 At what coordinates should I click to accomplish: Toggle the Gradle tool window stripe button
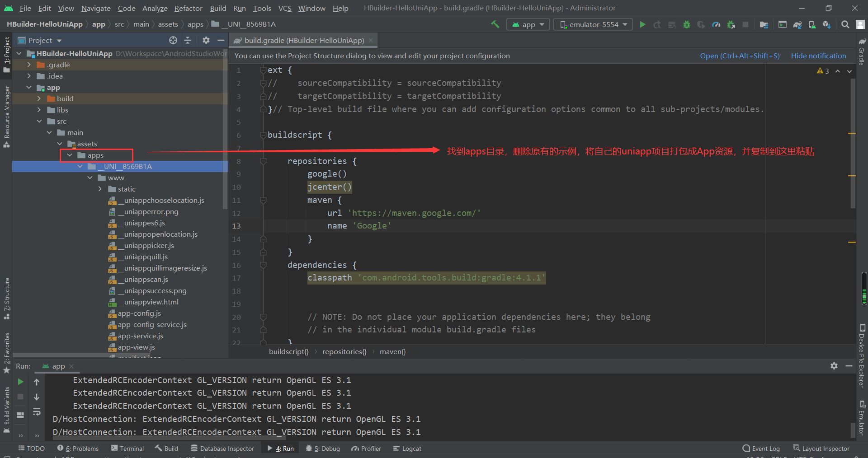pos(862,54)
